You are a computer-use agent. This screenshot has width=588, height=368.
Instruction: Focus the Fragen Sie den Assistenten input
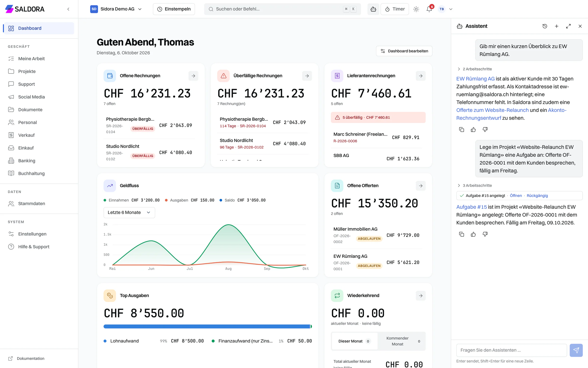[x=512, y=350]
